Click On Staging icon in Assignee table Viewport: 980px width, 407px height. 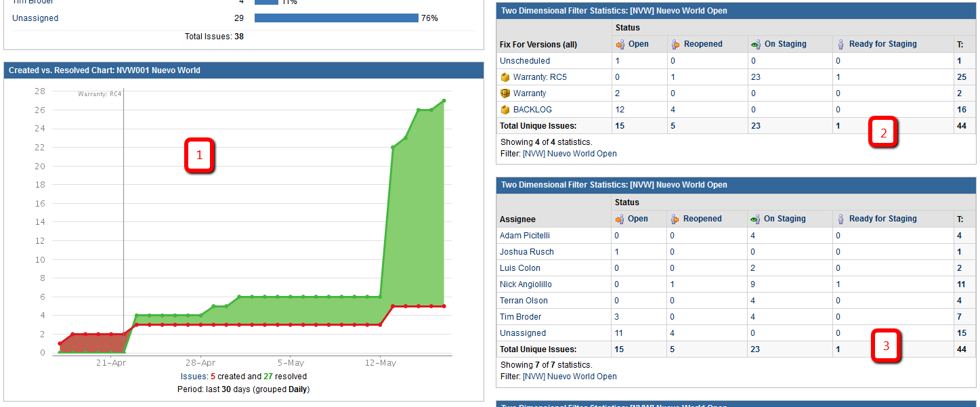coord(755,219)
